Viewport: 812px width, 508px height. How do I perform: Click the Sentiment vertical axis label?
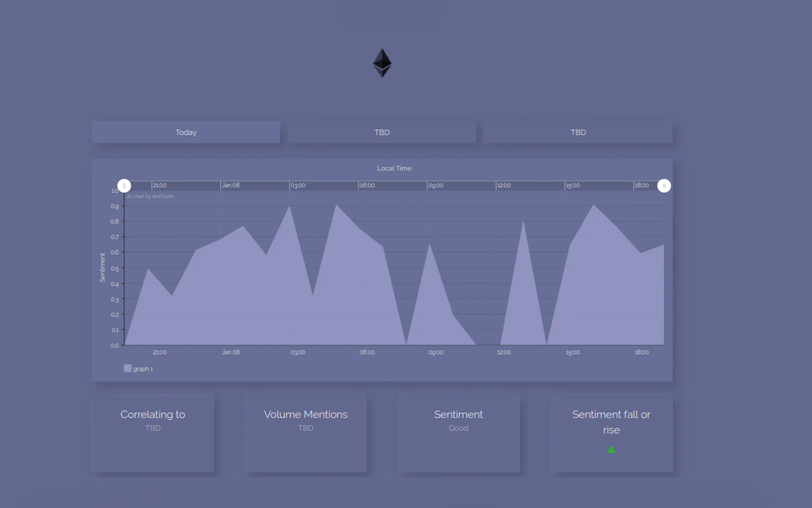point(102,267)
